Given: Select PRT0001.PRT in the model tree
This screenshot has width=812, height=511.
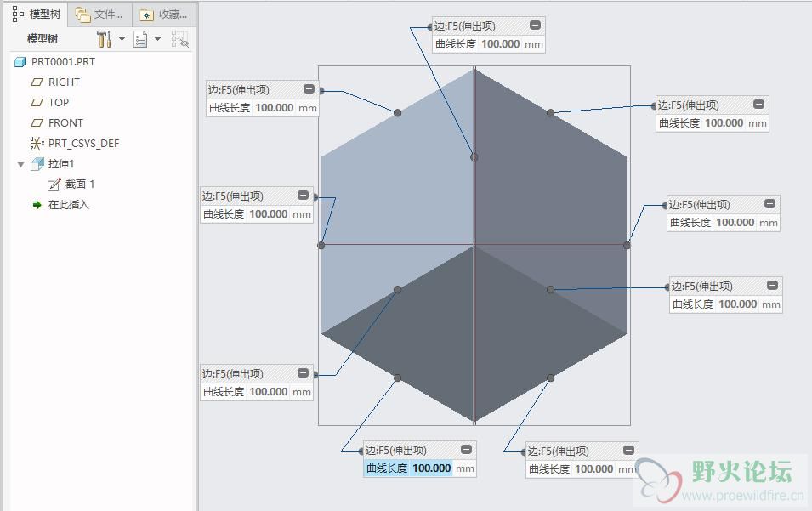Looking at the screenshot, I should (63, 61).
